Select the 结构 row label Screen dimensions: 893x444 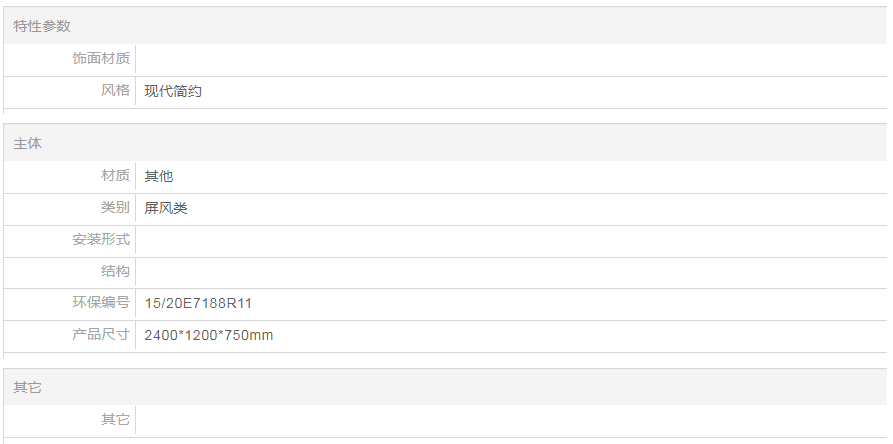click(115, 272)
